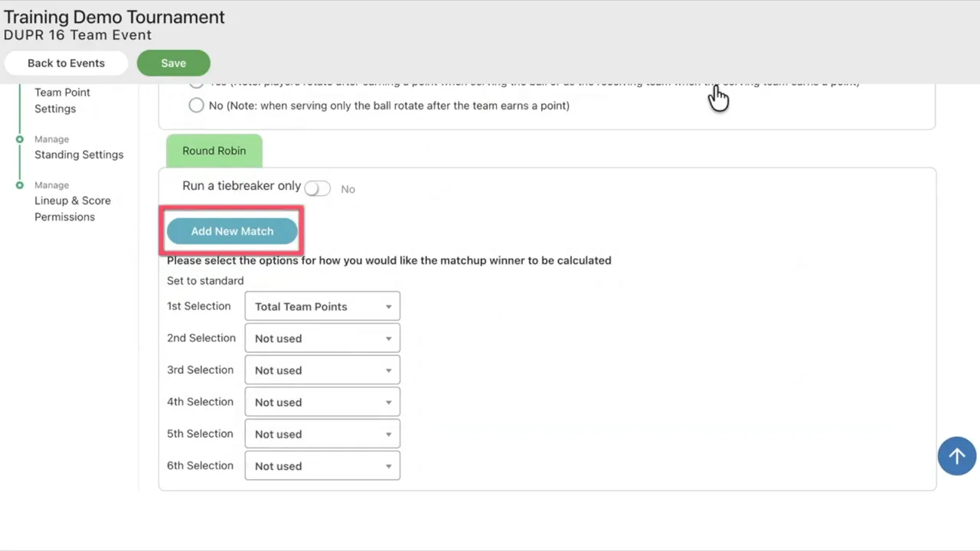Open Lineup & Score Permissions in sidebar
This screenshot has height=551, width=980.
point(73,208)
